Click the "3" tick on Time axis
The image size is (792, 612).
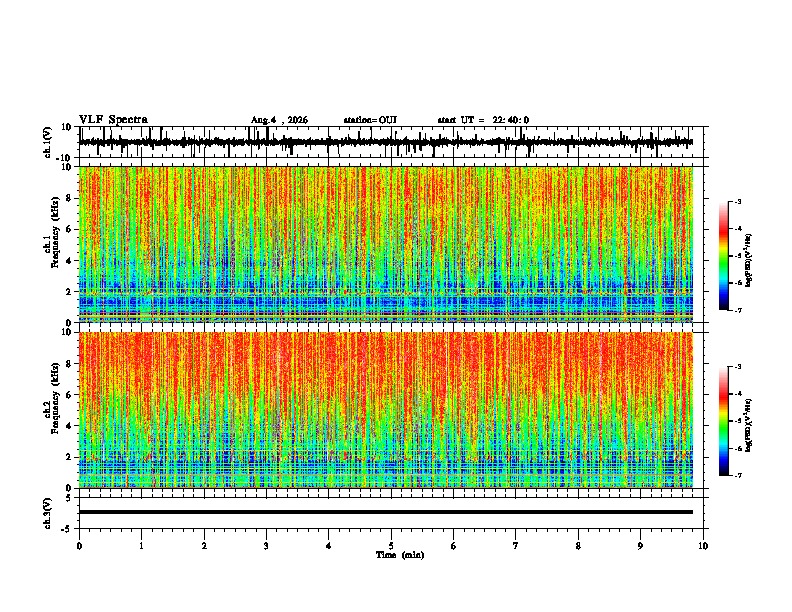266,546
